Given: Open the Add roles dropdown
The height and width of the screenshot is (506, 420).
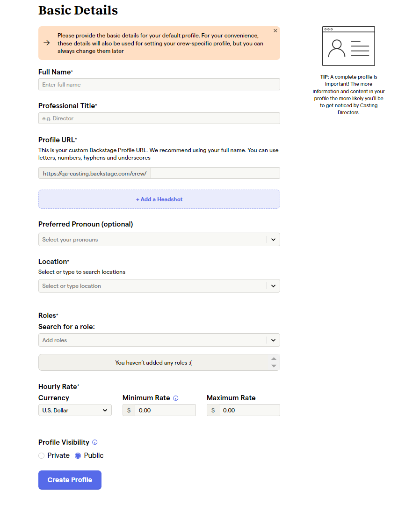Looking at the screenshot, I should (159, 340).
